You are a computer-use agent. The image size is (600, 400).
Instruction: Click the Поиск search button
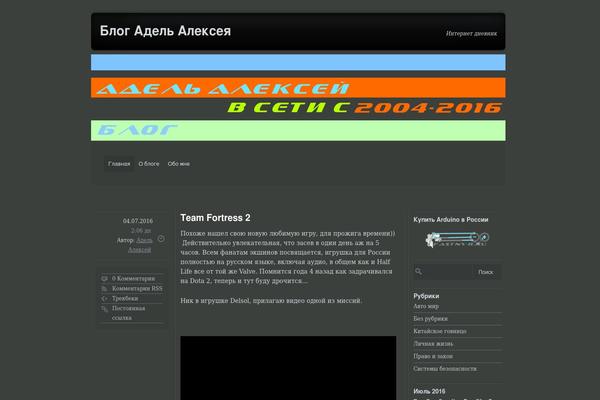(x=486, y=272)
